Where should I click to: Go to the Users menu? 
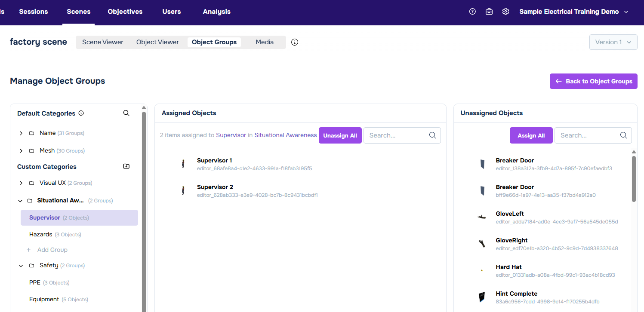click(172, 12)
